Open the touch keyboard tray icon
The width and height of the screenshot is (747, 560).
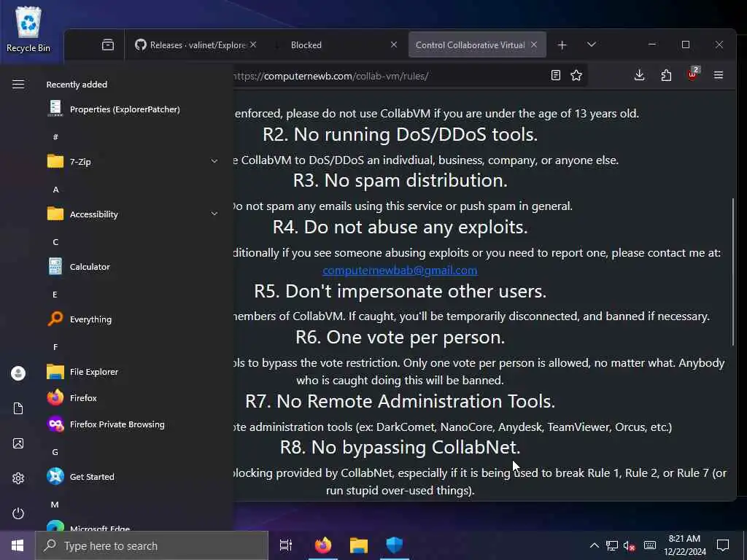click(650, 545)
